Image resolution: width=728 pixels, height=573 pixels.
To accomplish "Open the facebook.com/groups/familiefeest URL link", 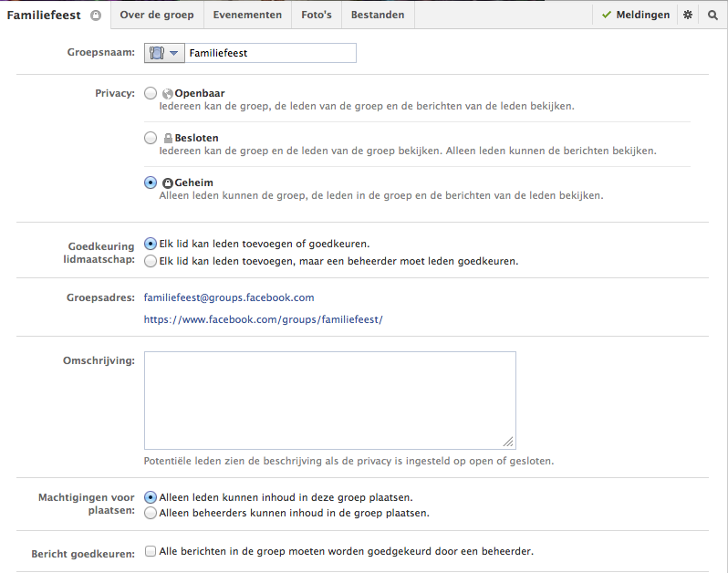I will click(263, 319).
